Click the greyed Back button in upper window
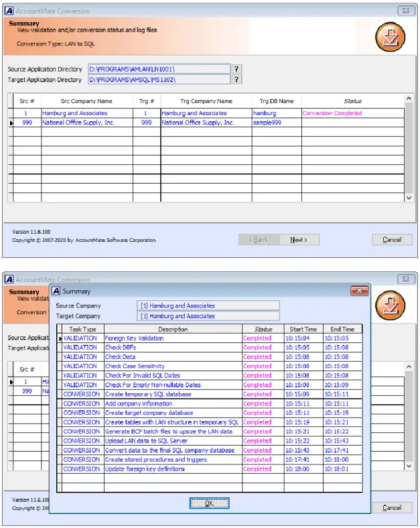 pyautogui.click(x=259, y=240)
